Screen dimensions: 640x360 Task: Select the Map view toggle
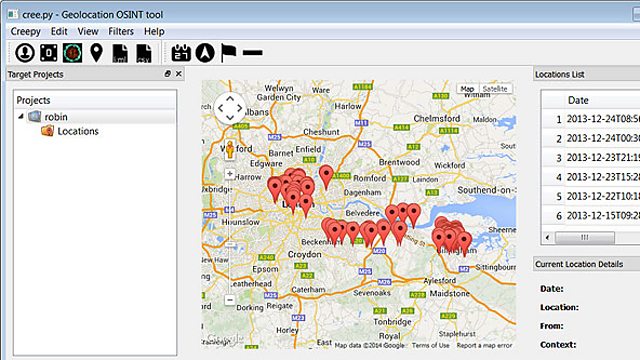467,89
